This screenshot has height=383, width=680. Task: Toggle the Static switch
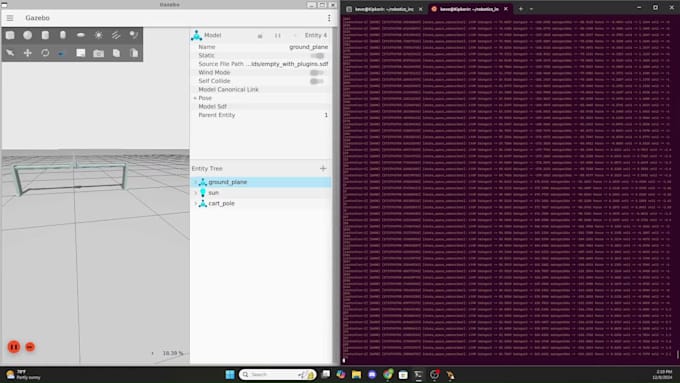[x=317, y=56]
